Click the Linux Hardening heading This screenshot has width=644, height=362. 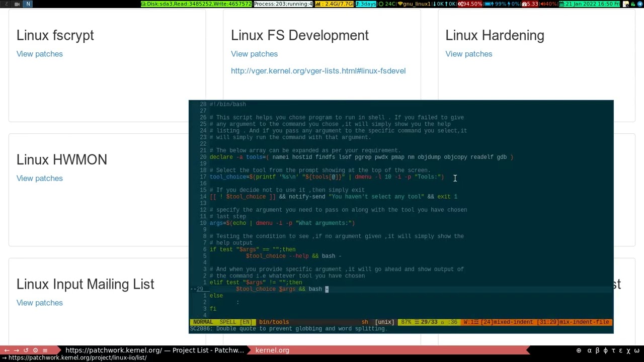(495, 35)
